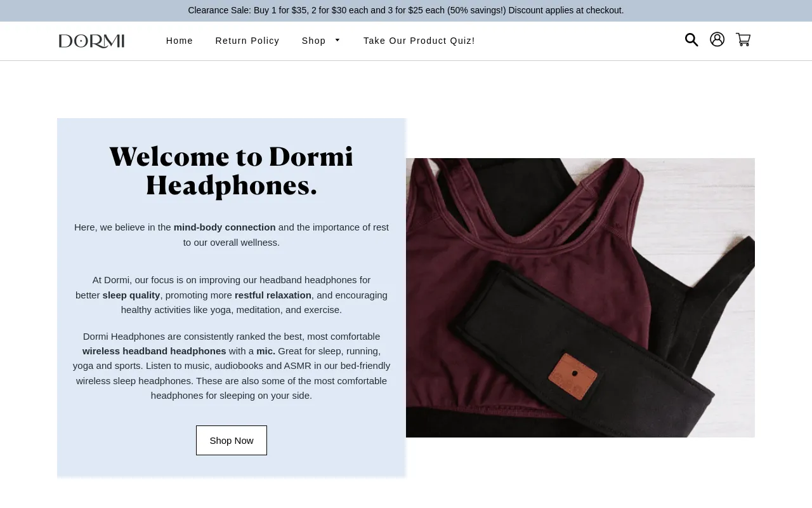Image resolution: width=812 pixels, height=508 pixels.
Task: Click the Clearance Sale announcement banner
Action: pyautogui.click(x=406, y=11)
